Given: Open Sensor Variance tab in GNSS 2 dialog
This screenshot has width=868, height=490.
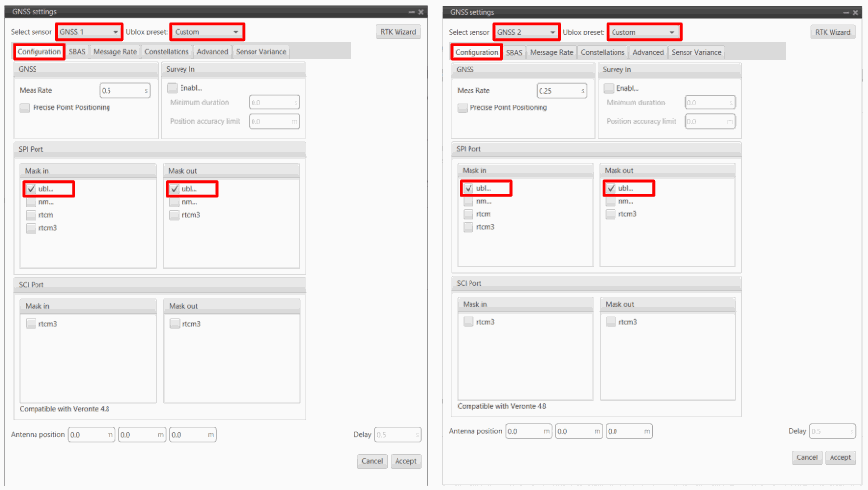Looking at the screenshot, I should 696,52.
